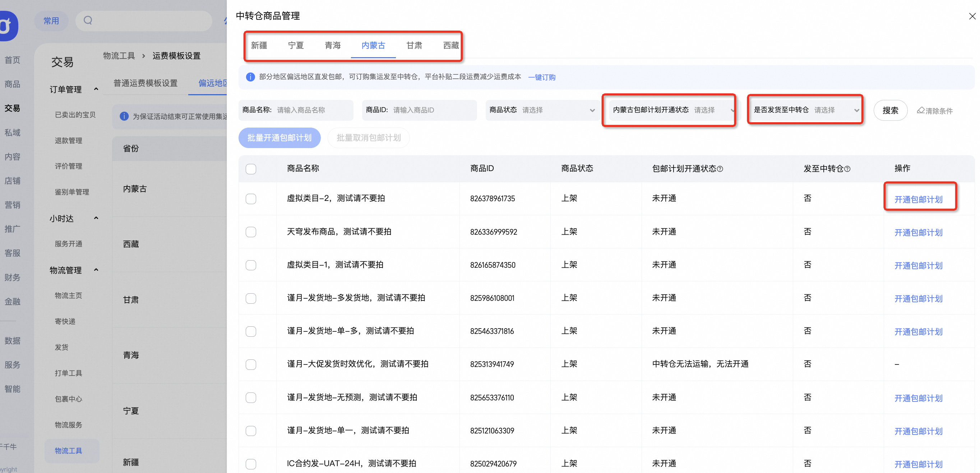Click 批量取消包邮计划 button

point(368,138)
